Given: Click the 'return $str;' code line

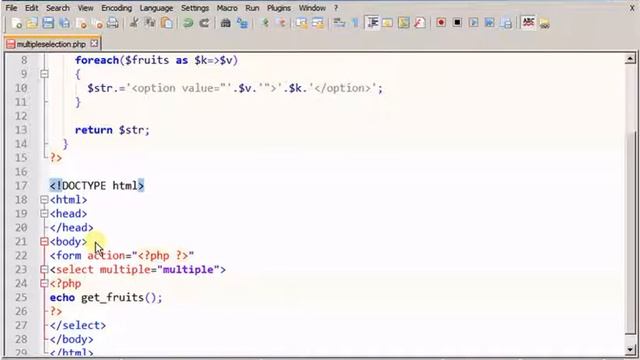Looking at the screenshot, I should tap(112, 130).
